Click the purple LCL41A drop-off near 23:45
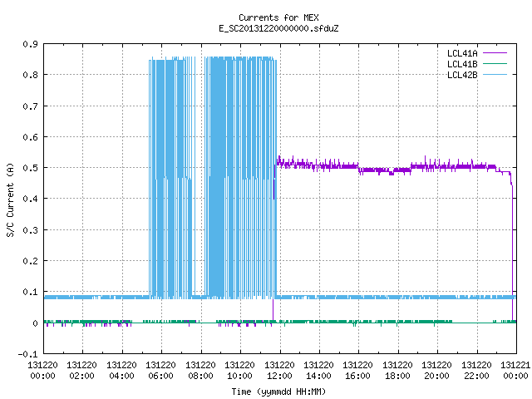This screenshot has height=399, width=532. click(512, 251)
